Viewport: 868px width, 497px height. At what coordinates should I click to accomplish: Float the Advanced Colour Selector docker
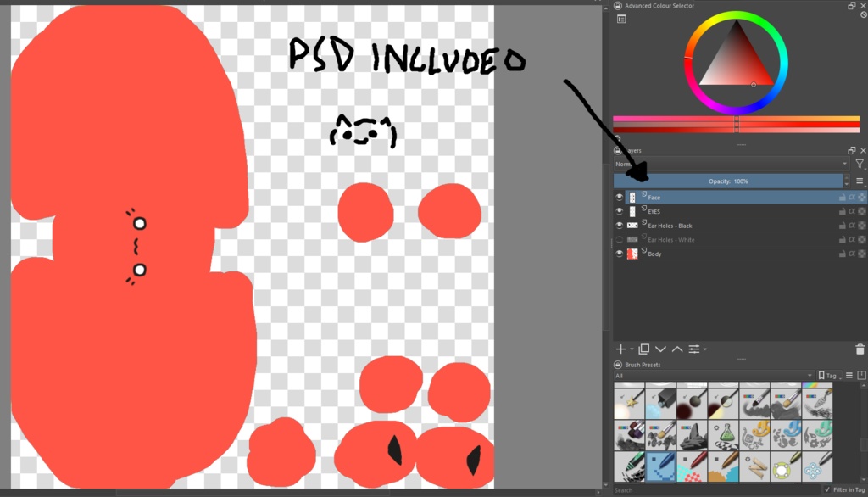click(851, 6)
